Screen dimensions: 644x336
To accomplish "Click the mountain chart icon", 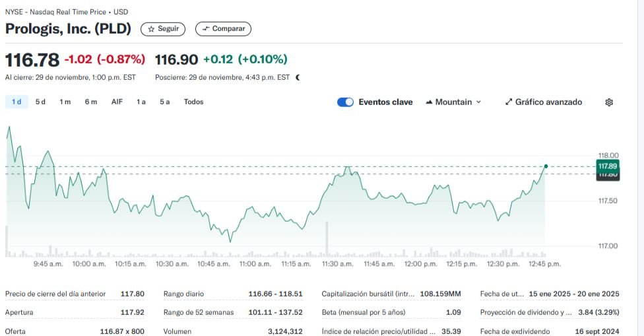I will tap(429, 102).
